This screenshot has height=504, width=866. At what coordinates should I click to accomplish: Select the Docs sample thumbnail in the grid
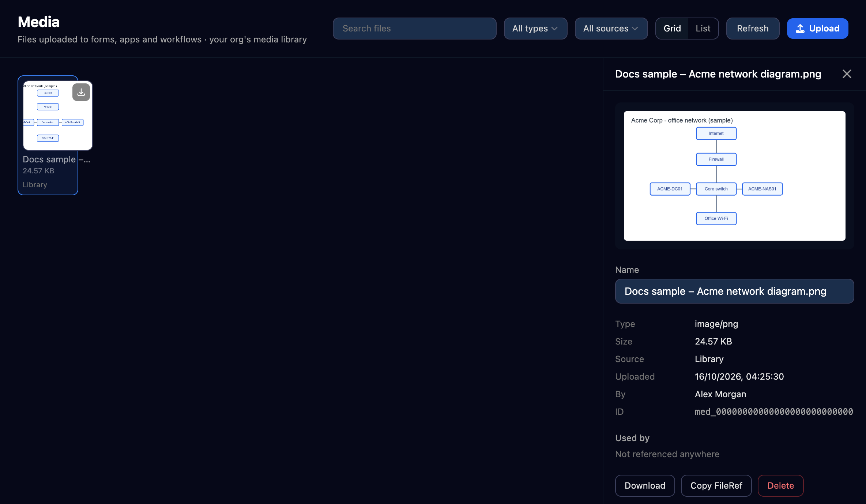[57, 116]
